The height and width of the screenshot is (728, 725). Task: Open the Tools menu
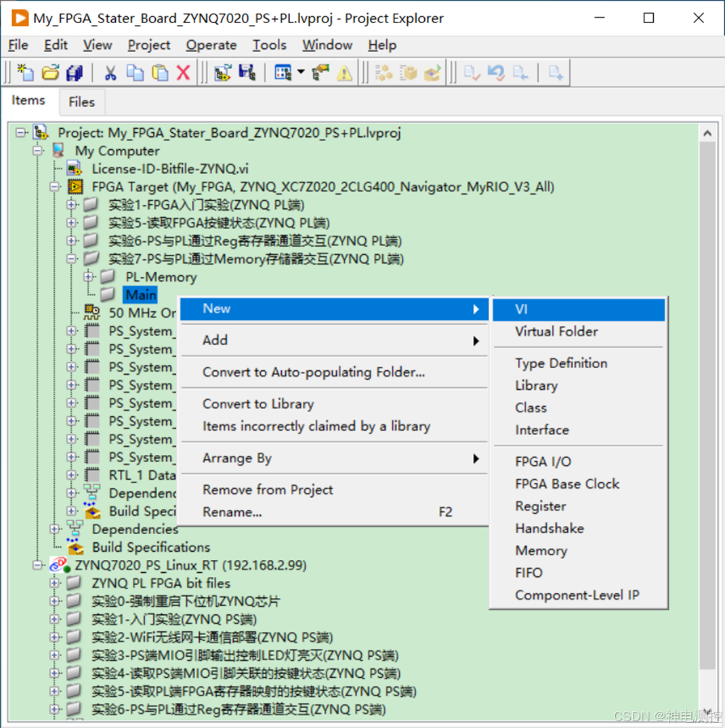coord(269,45)
